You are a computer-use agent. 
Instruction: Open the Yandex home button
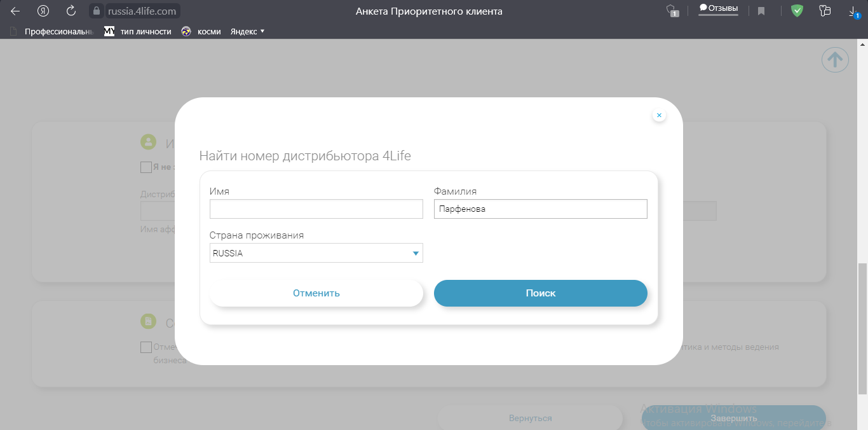pyautogui.click(x=43, y=11)
